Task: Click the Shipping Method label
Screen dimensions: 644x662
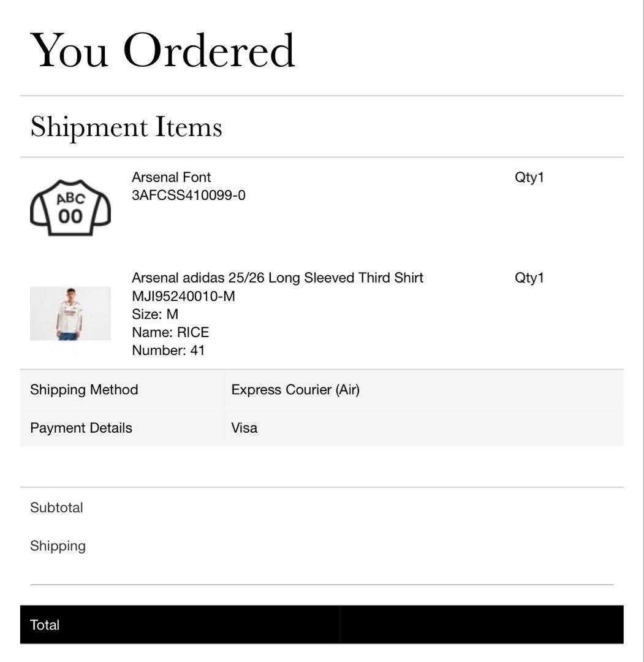Action: (x=84, y=390)
